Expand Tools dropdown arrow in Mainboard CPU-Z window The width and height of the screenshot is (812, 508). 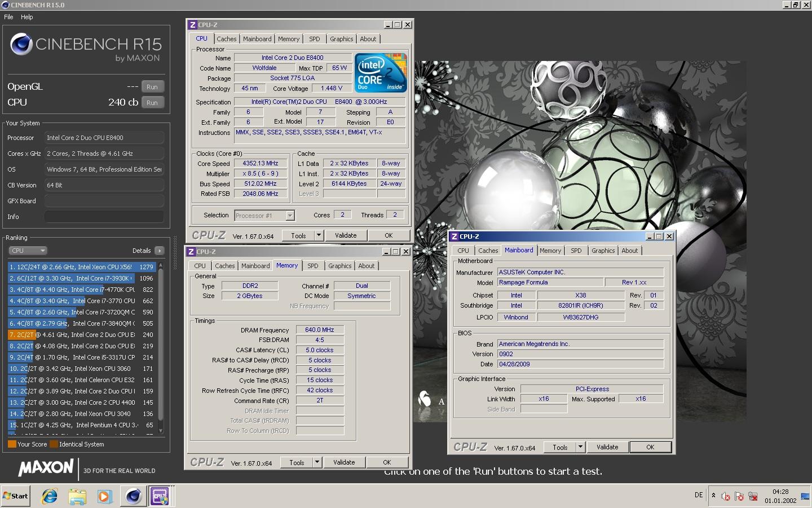(580, 448)
